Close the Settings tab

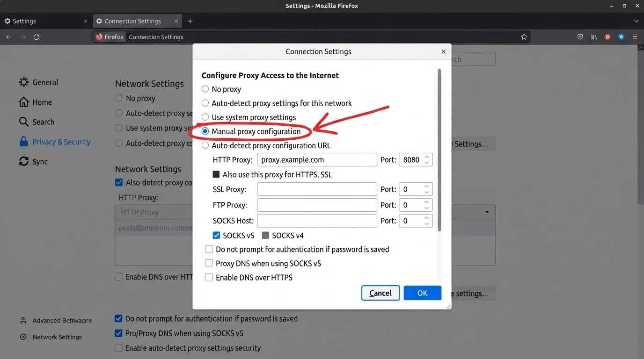(85, 21)
